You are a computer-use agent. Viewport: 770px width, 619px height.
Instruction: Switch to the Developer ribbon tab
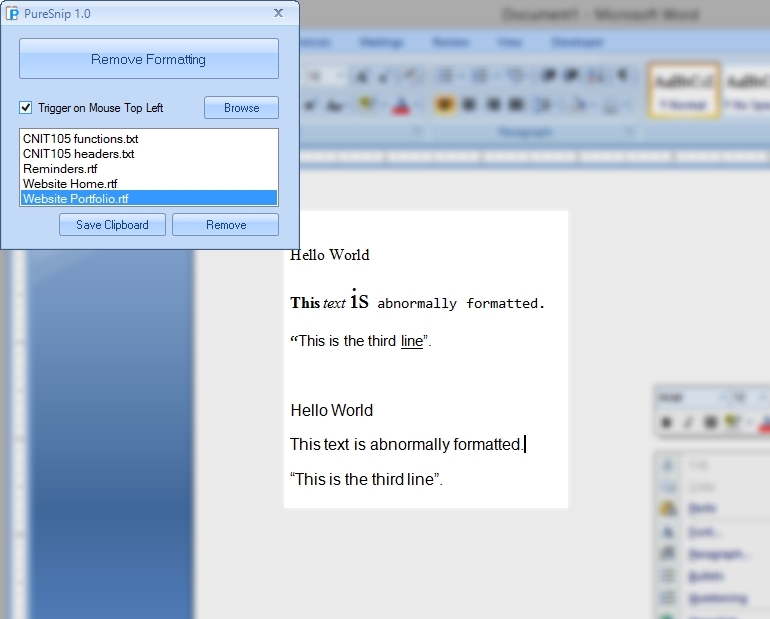pyautogui.click(x=577, y=43)
